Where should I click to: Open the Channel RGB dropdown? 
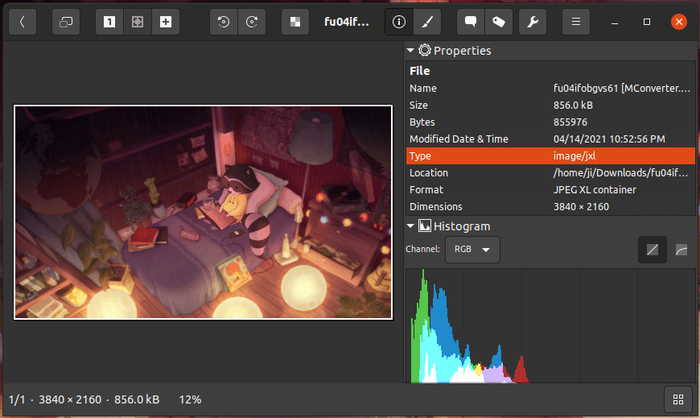472,249
